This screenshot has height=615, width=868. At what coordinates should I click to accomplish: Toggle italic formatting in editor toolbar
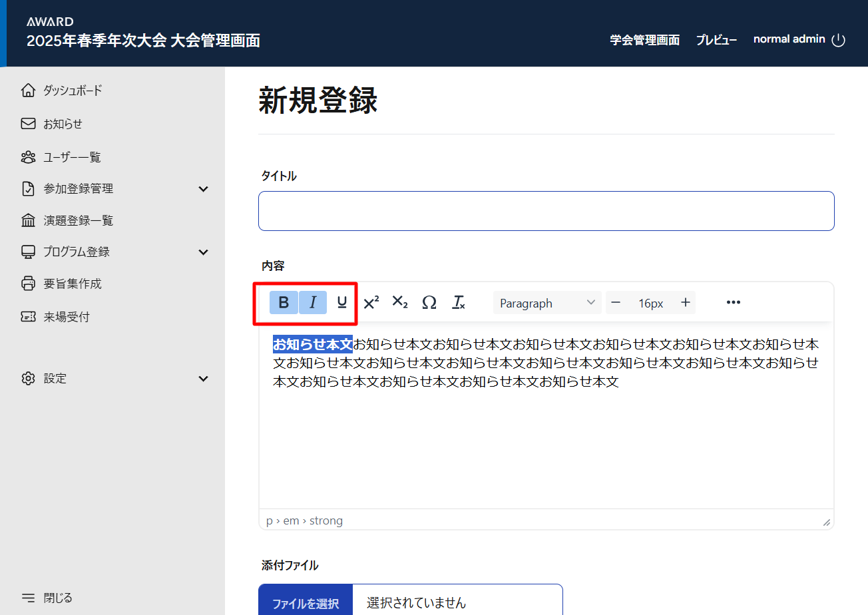pyautogui.click(x=313, y=303)
